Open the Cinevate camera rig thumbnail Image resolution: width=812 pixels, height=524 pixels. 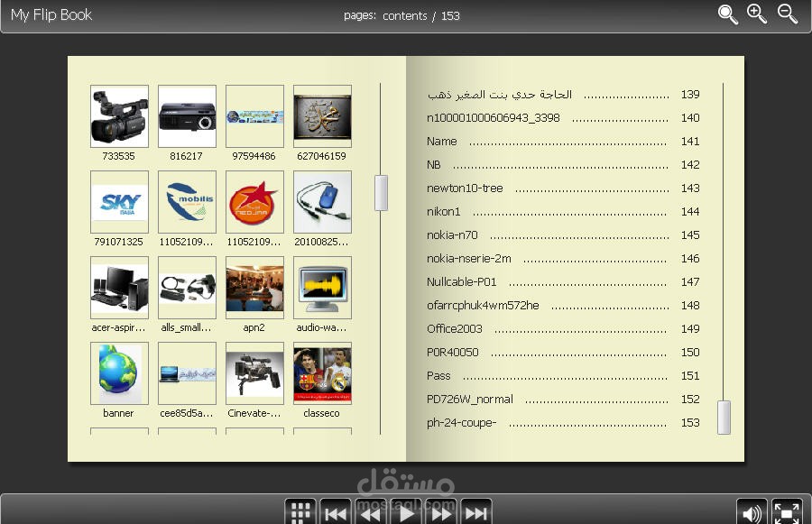(x=254, y=373)
